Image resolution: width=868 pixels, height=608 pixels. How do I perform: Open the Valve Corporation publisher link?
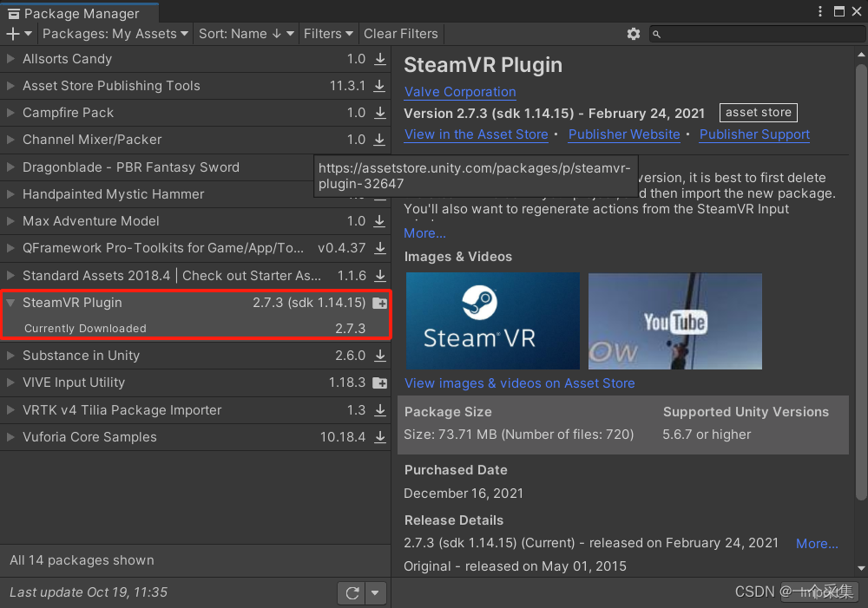coord(460,92)
